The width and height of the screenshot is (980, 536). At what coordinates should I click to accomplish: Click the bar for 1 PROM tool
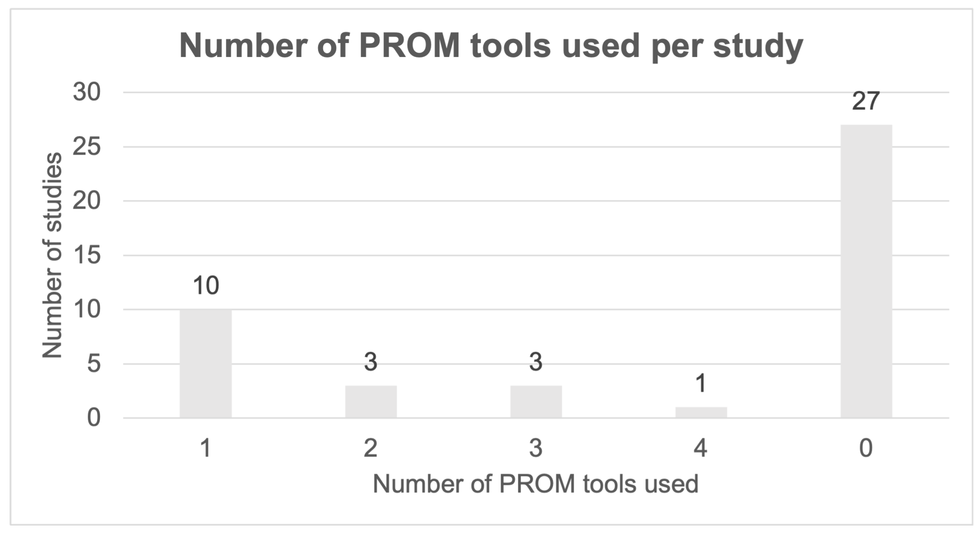click(x=206, y=364)
